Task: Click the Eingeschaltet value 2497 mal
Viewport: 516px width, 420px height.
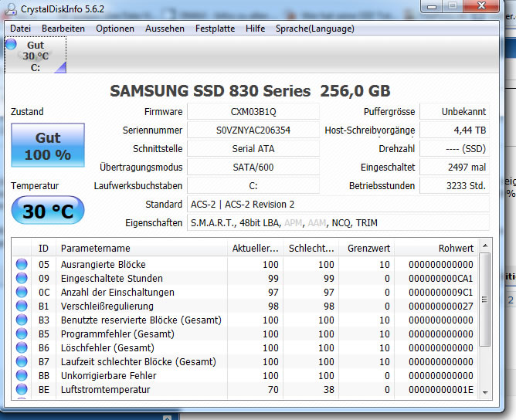Action: (454, 167)
